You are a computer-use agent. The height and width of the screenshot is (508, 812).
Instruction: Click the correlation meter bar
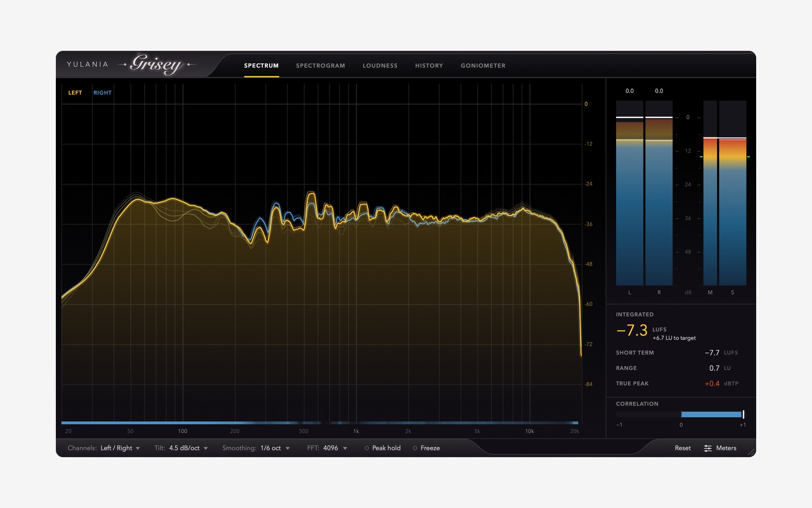pyautogui.click(x=681, y=415)
